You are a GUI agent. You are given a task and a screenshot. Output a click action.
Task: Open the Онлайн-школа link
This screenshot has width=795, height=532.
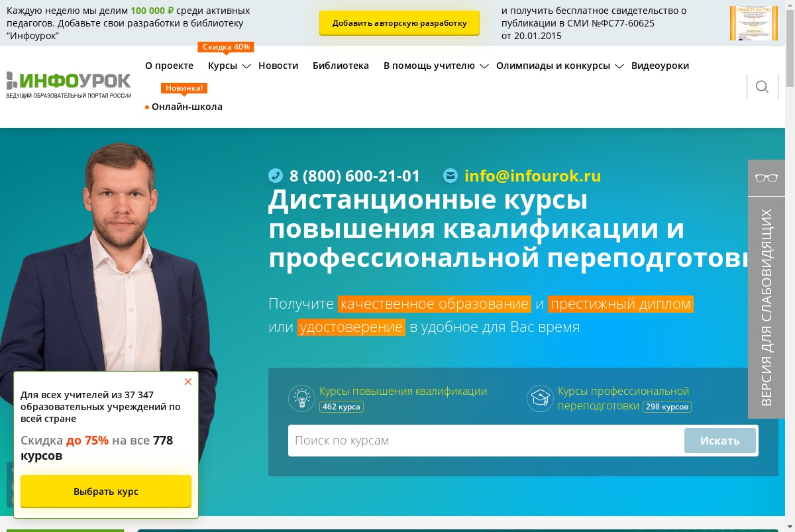(187, 107)
